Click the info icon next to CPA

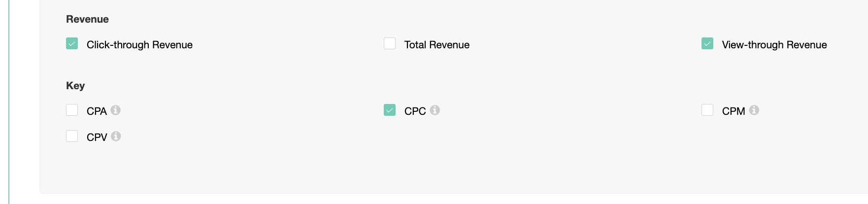116,110
